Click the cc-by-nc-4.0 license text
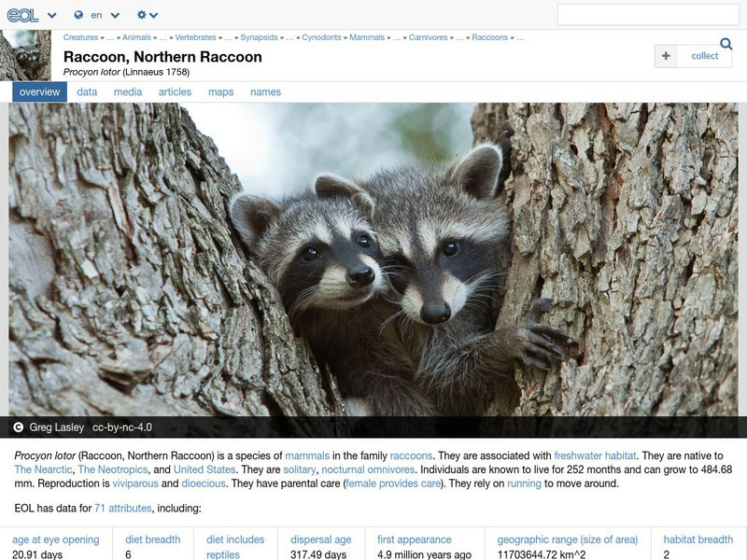 [122, 427]
